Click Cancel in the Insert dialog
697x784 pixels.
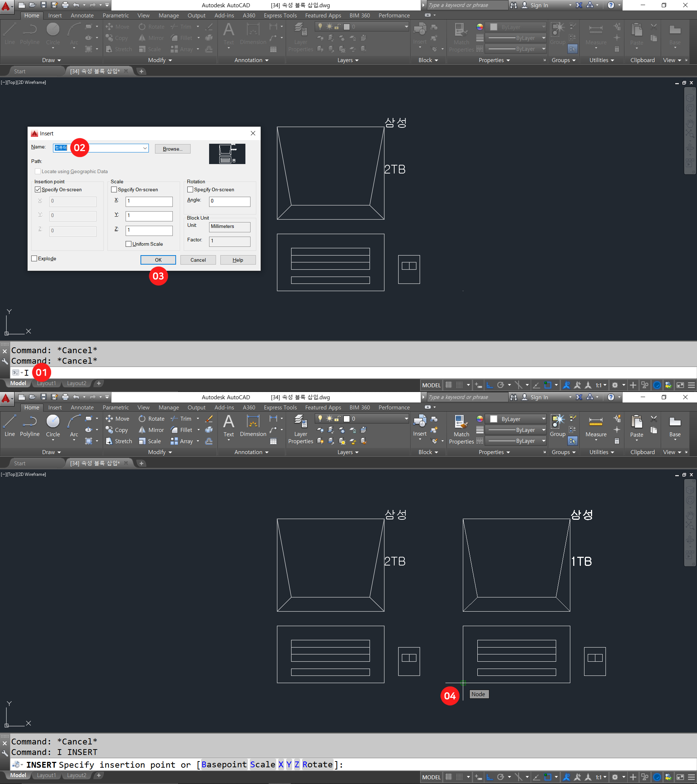198,260
